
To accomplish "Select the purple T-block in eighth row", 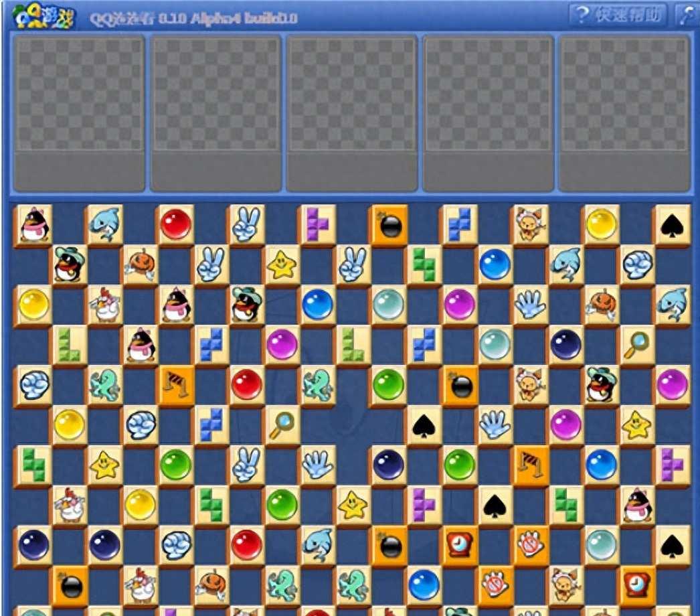I will [424, 506].
